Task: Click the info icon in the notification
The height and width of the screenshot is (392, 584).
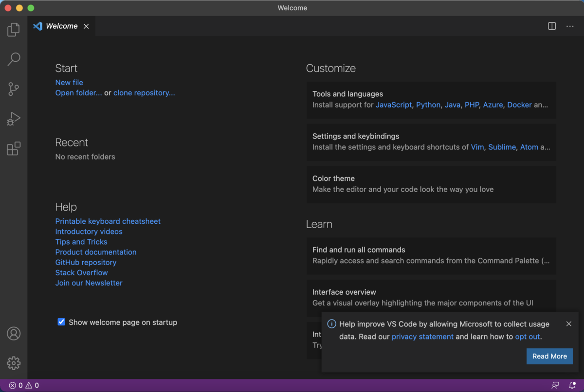Action: click(x=331, y=324)
